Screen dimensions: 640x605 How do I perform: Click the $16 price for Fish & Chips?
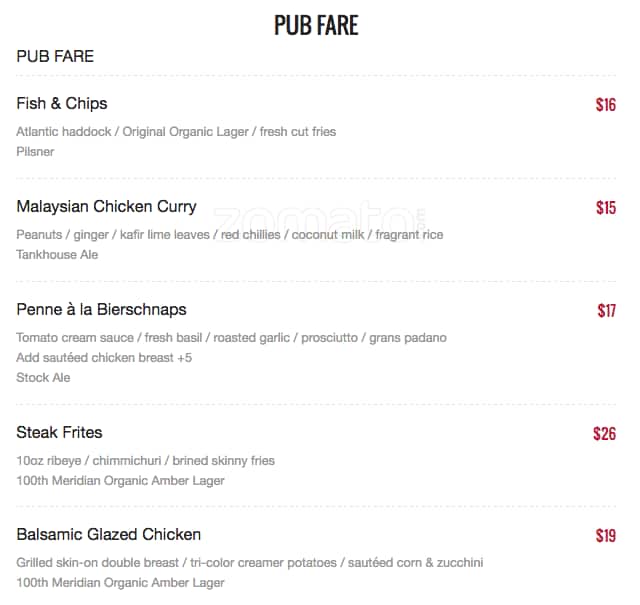click(x=605, y=105)
